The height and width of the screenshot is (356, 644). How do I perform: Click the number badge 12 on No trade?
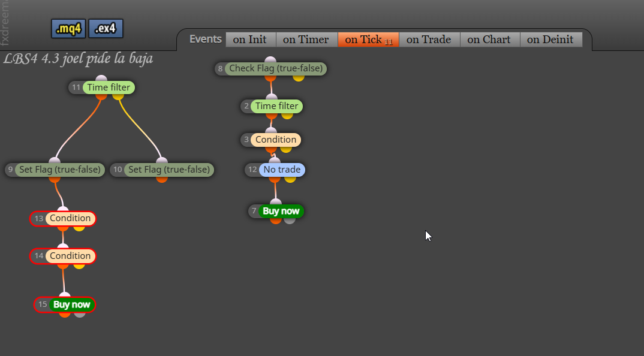252,170
